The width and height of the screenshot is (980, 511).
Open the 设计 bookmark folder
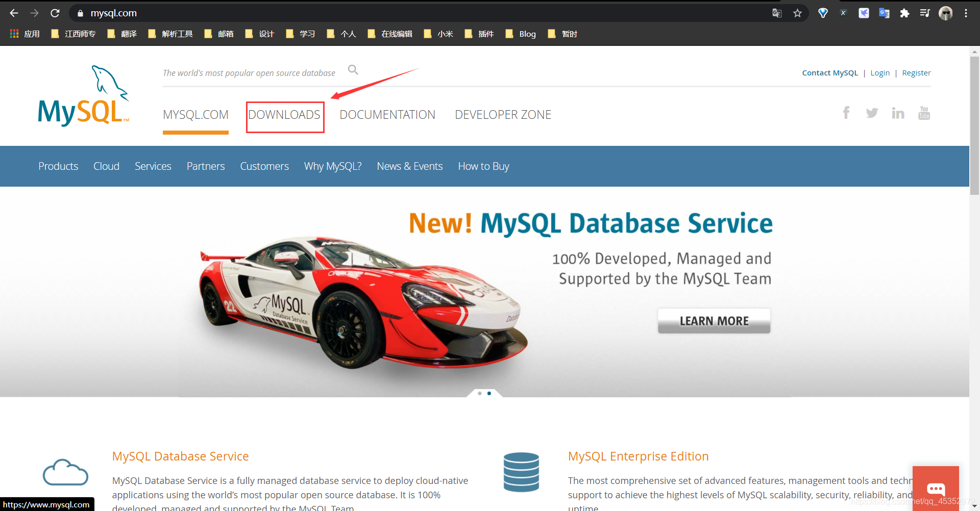coord(260,34)
